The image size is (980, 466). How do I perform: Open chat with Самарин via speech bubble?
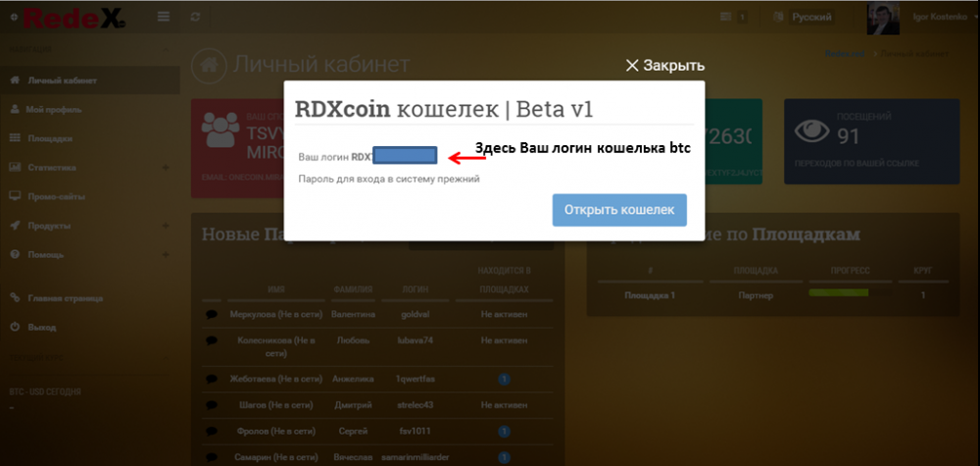pos(212,457)
